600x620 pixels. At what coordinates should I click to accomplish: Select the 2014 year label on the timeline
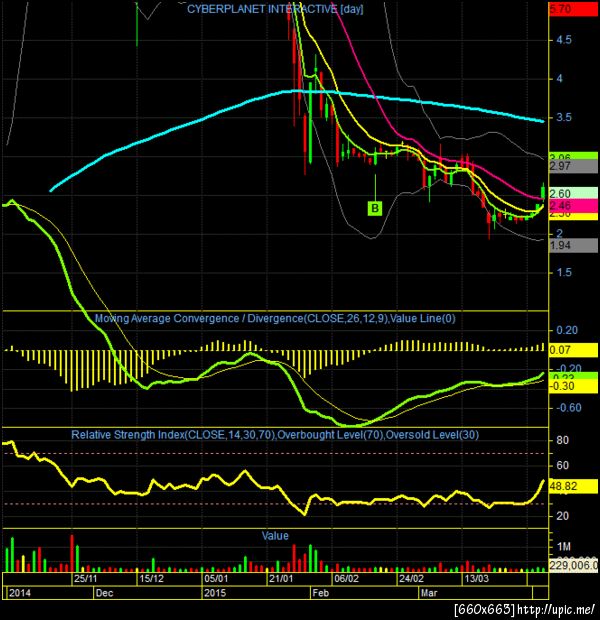tap(20, 593)
